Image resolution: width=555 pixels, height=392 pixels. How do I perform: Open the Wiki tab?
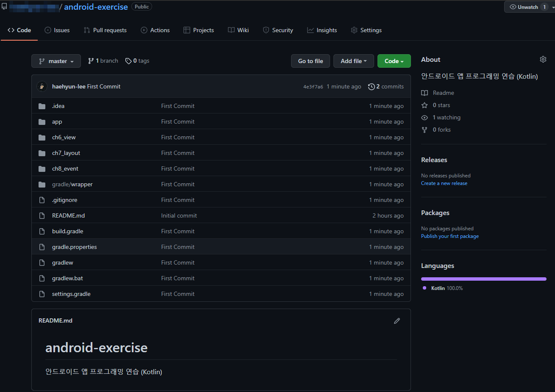click(238, 30)
